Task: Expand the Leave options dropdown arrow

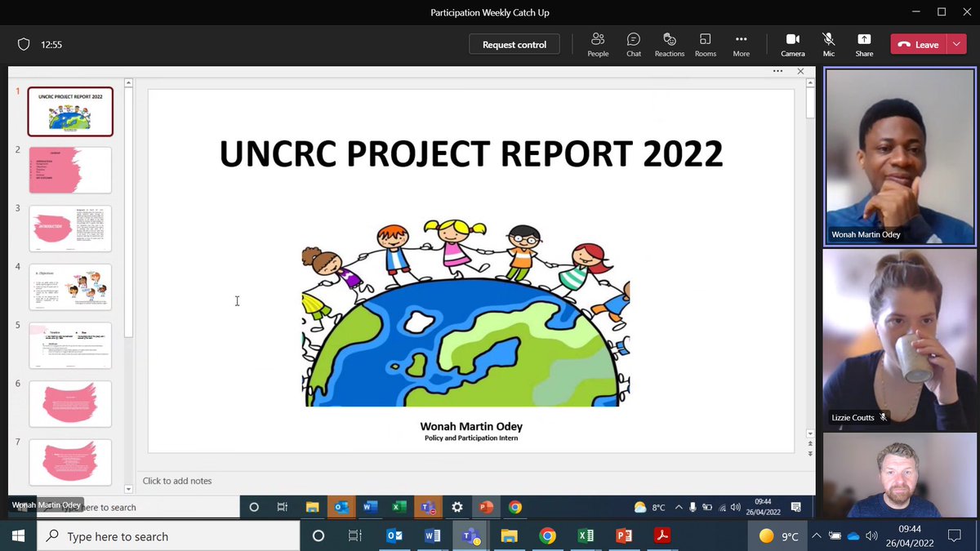Action: [957, 45]
